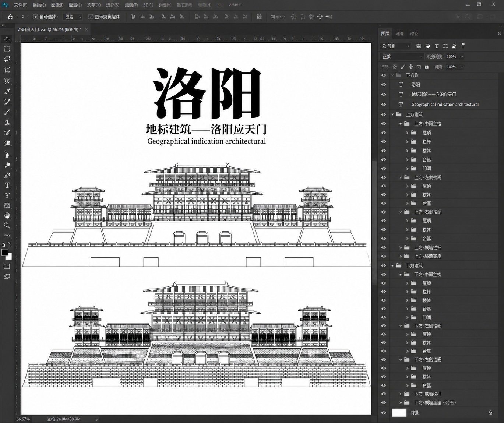The width and height of the screenshot is (504, 423).
Task: Select the Path Selection tool
Action: tap(7, 195)
